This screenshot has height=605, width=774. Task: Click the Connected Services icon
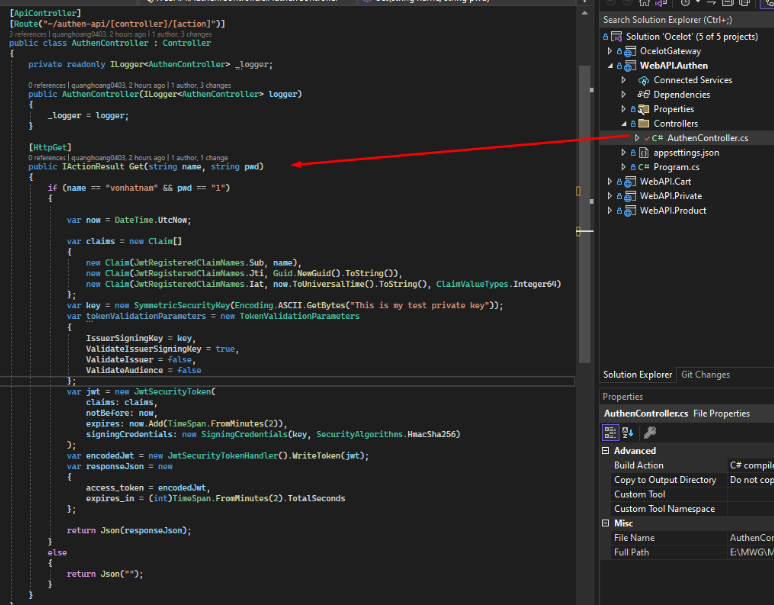coord(644,80)
